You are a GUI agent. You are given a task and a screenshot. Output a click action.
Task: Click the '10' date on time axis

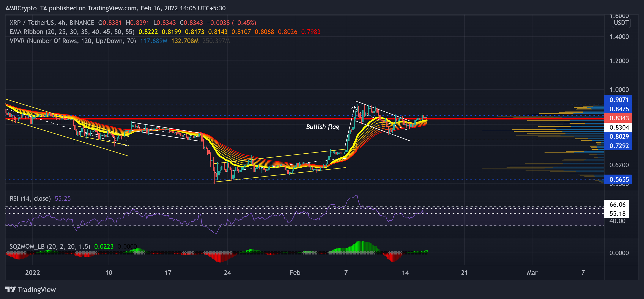[x=109, y=273]
